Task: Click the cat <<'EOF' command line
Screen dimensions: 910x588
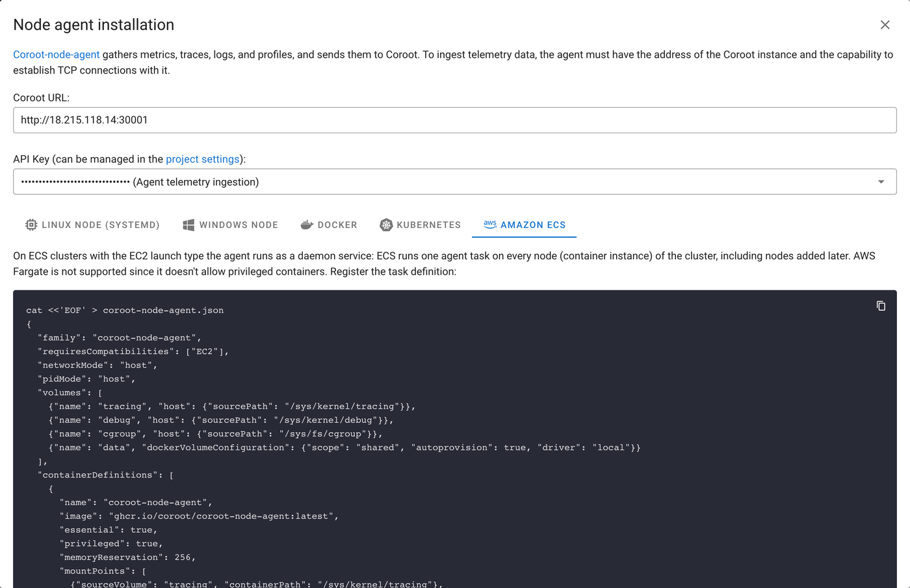Action: point(125,311)
